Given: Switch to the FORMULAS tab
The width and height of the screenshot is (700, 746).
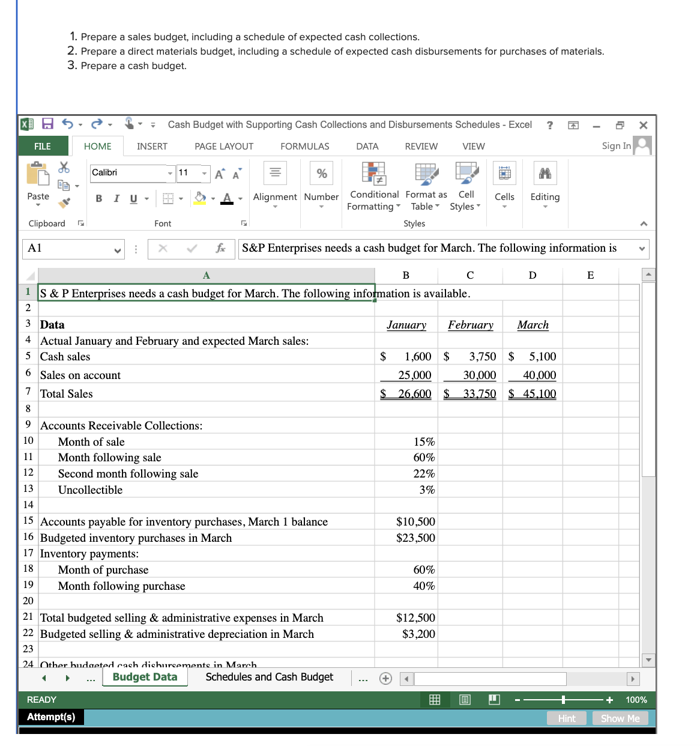Looking at the screenshot, I should coord(305,146).
